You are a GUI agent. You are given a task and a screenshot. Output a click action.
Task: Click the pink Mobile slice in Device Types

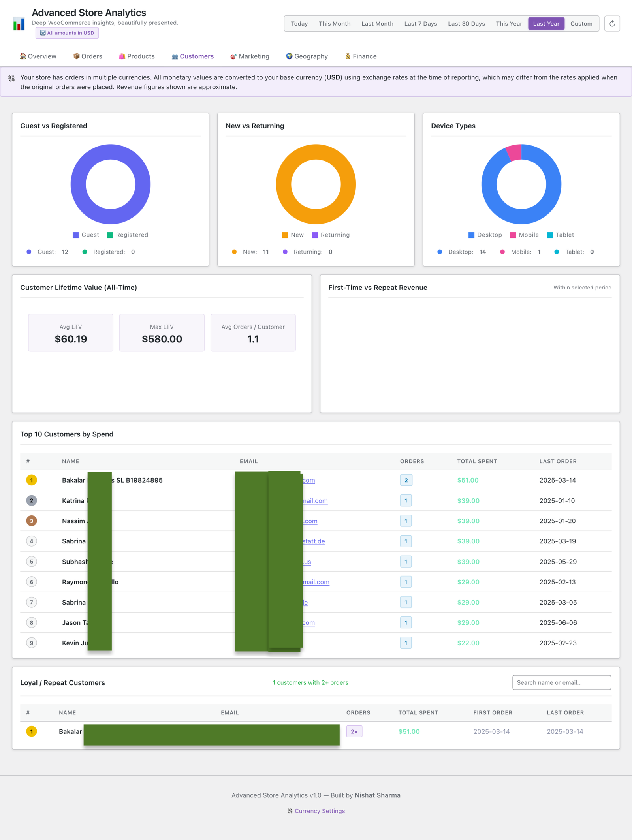tap(514, 152)
